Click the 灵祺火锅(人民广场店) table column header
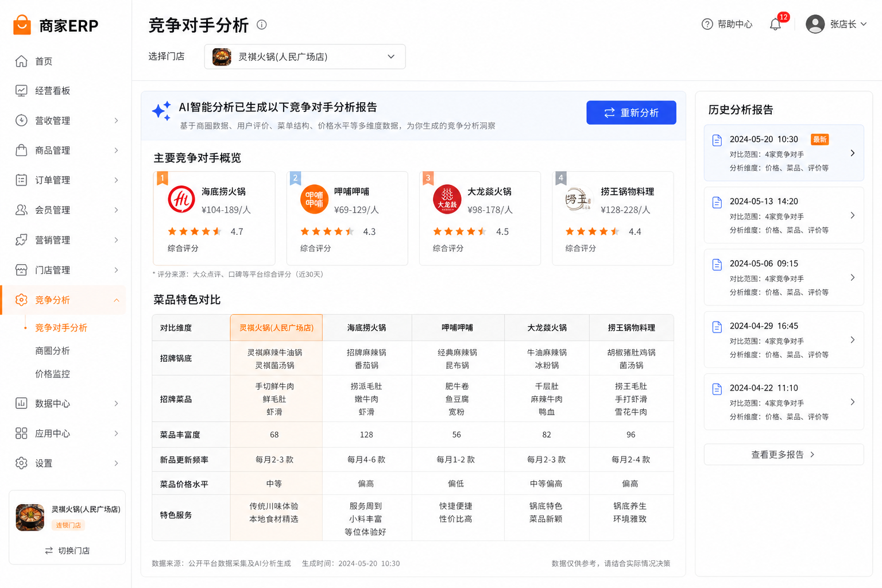 tap(276, 327)
